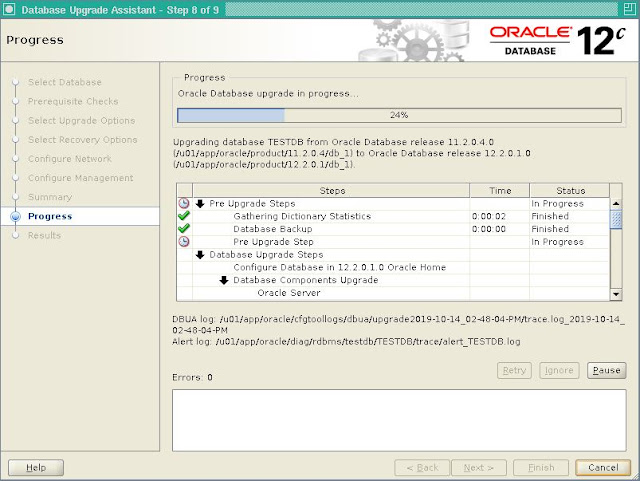Select the Select Database step in sidebar
The width and height of the screenshot is (640, 481).
(64, 82)
